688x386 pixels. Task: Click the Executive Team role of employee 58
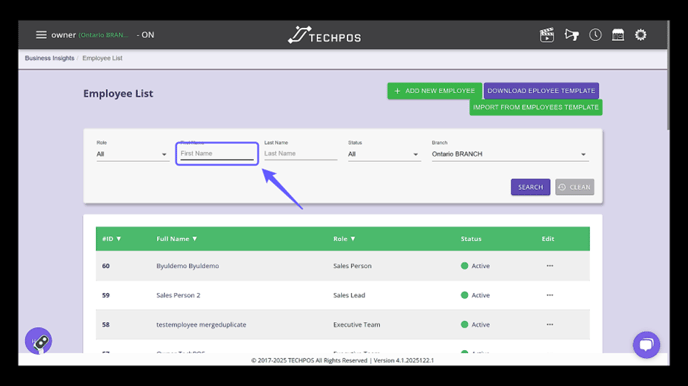(357, 325)
